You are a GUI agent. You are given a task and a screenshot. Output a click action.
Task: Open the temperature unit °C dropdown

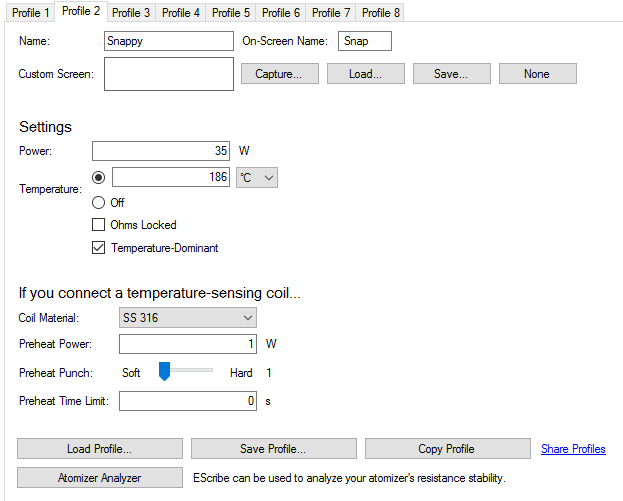[x=256, y=177]
